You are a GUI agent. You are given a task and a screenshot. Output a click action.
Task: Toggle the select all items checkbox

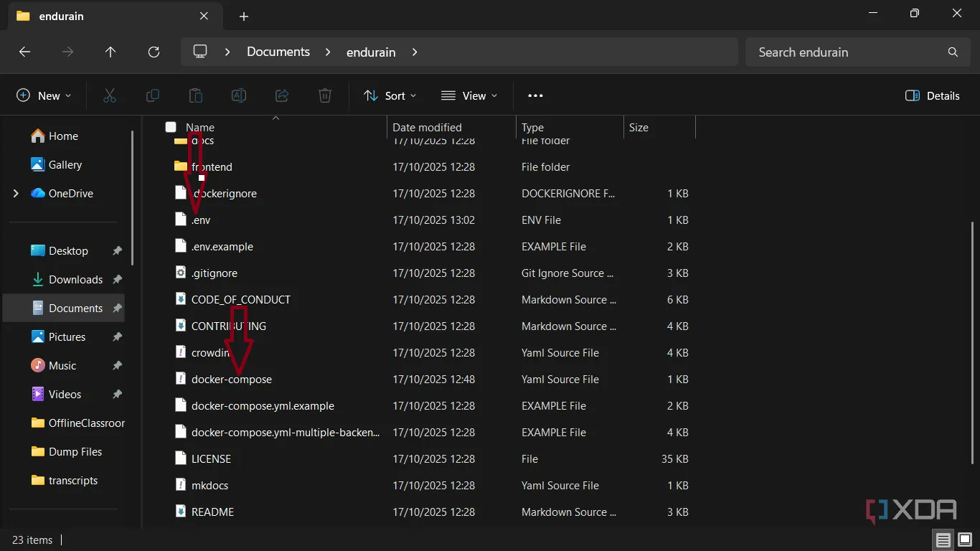tap(171, 127)
